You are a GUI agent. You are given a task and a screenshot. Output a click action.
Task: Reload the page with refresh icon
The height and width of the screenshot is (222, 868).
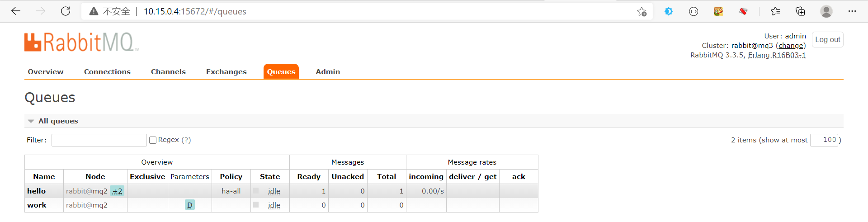click(66, 11)
